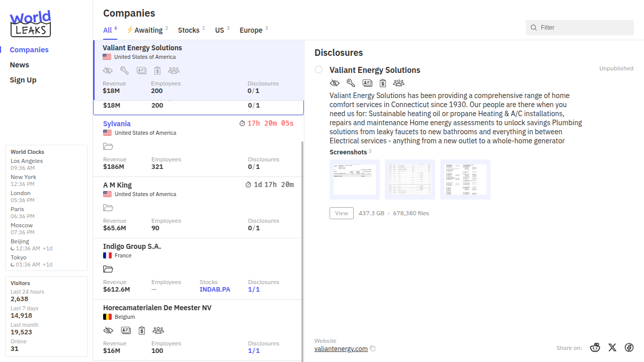The image size is (644, 362).
Task: Click the Disclosures heading
Action: pos(339,53)
